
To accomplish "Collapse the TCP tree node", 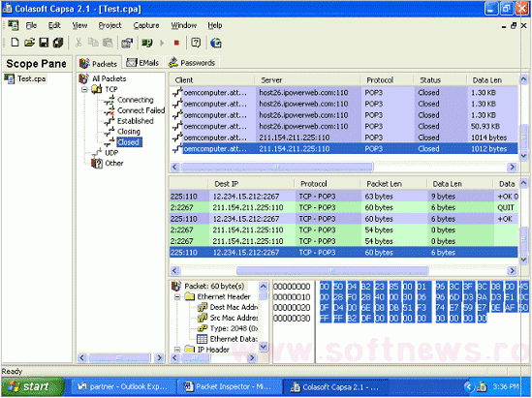I will tap(84, 89).
